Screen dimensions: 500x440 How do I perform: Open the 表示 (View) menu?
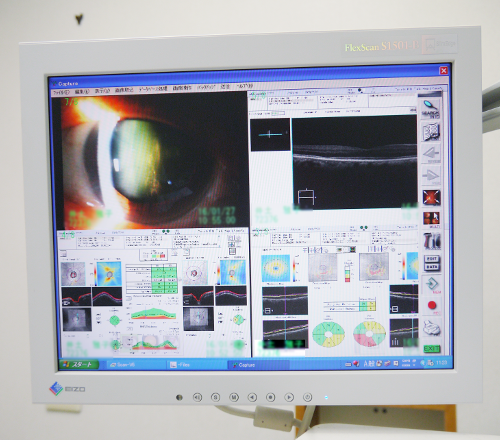(102, 90)
